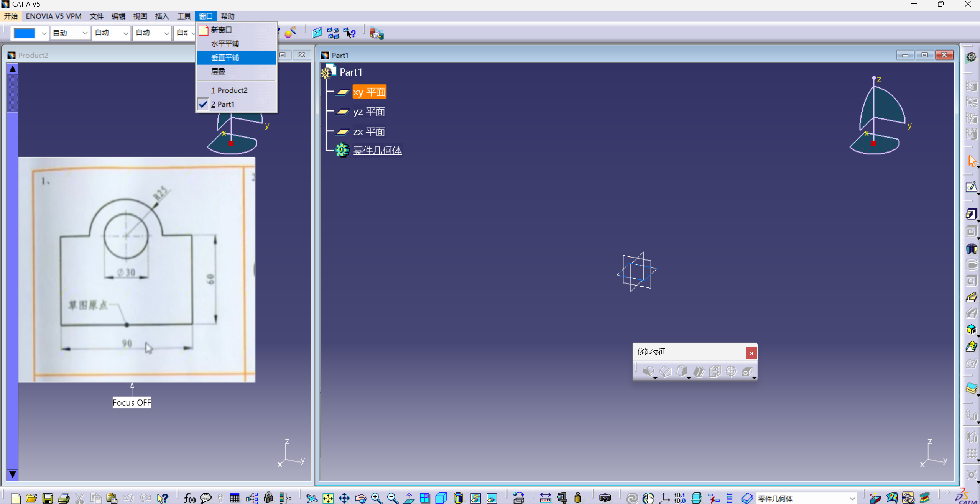Click the Capture camera icon

coord(605,497)
